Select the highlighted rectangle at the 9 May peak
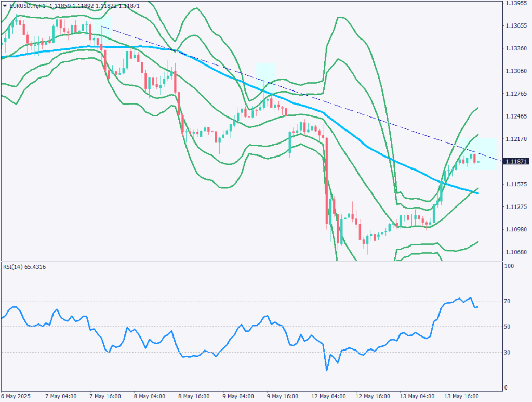The width and height of the screenshot is (532, 402). coord(265,78)
